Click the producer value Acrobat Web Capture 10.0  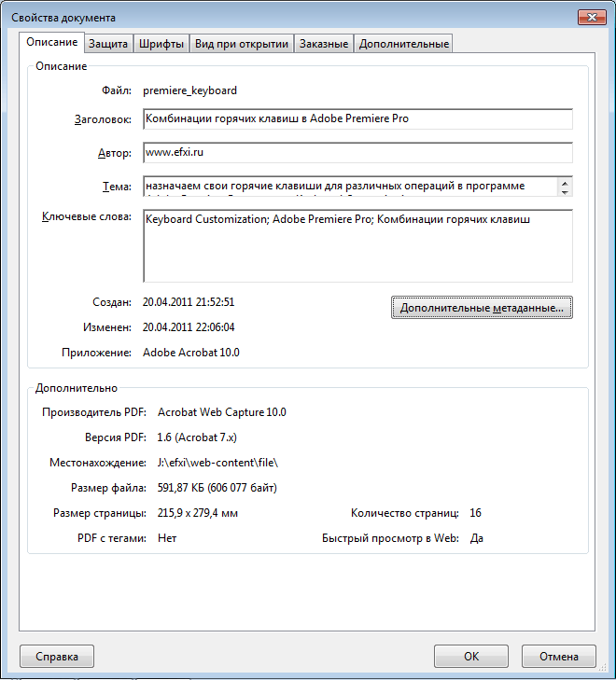tap(222, 412)
